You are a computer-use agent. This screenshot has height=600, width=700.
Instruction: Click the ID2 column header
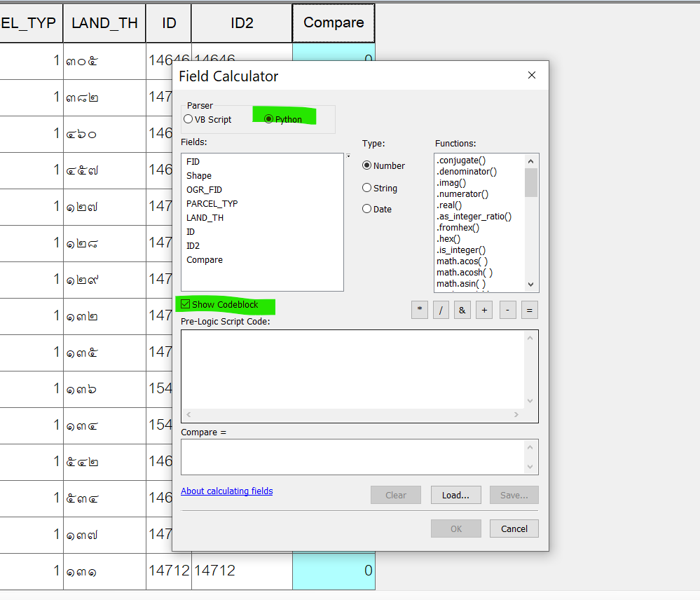(x=242, y=22)
